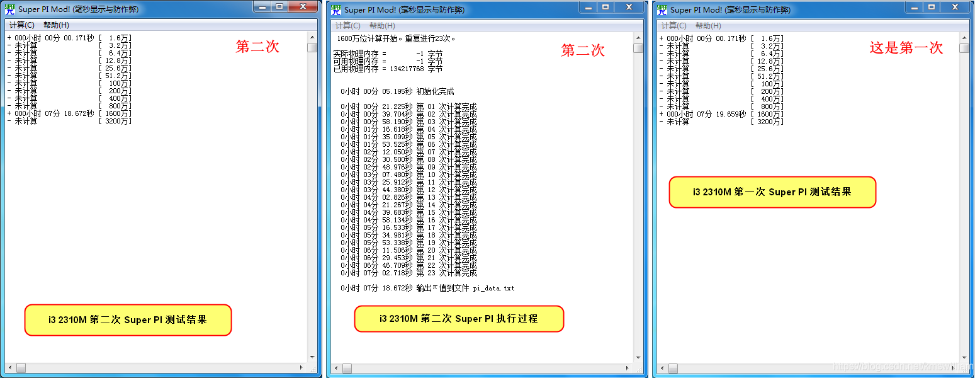Click '00分 05.195秒 初始化完成' line

pos(397,91)
